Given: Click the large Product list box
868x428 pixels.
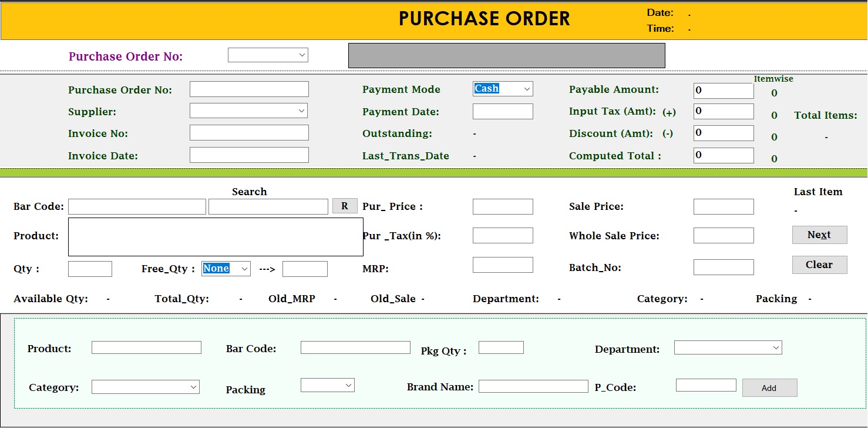Looking at the screenshot, I should [216, 237].
